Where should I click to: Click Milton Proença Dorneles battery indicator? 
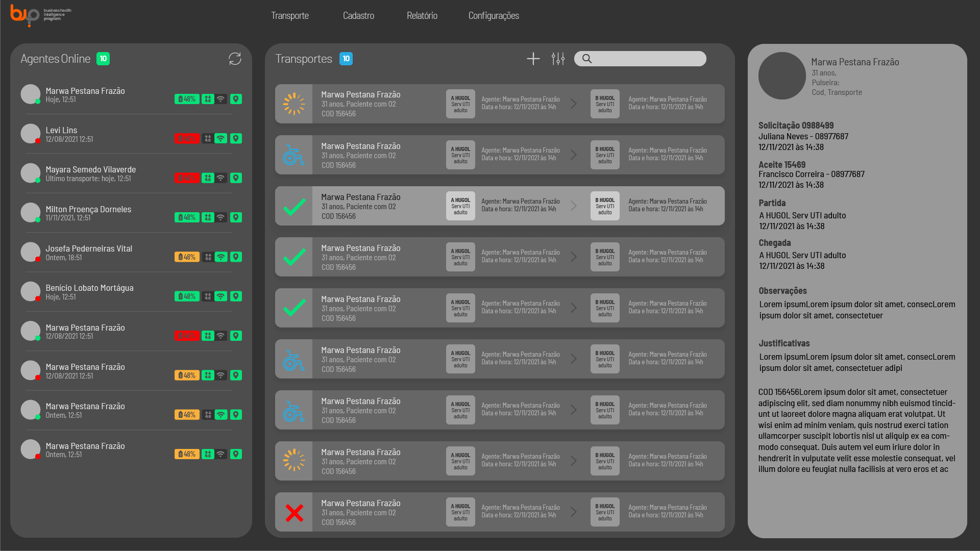pyautogui.click(x=187, y=217)
